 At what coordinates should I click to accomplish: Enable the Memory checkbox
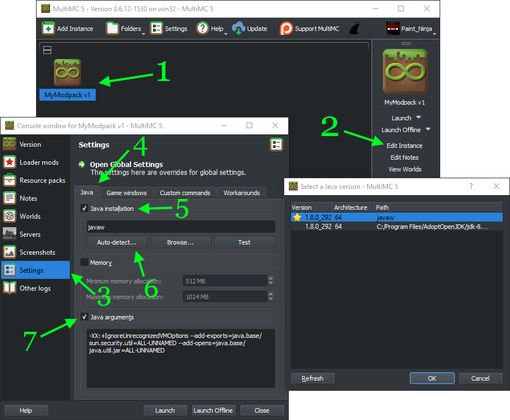[84, 262]
